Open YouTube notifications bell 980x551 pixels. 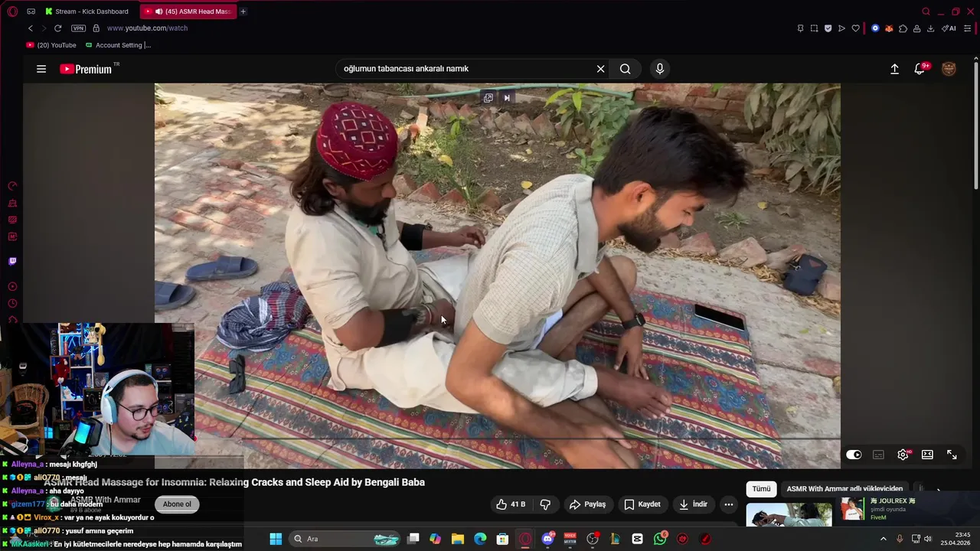(x=920, y=69)
